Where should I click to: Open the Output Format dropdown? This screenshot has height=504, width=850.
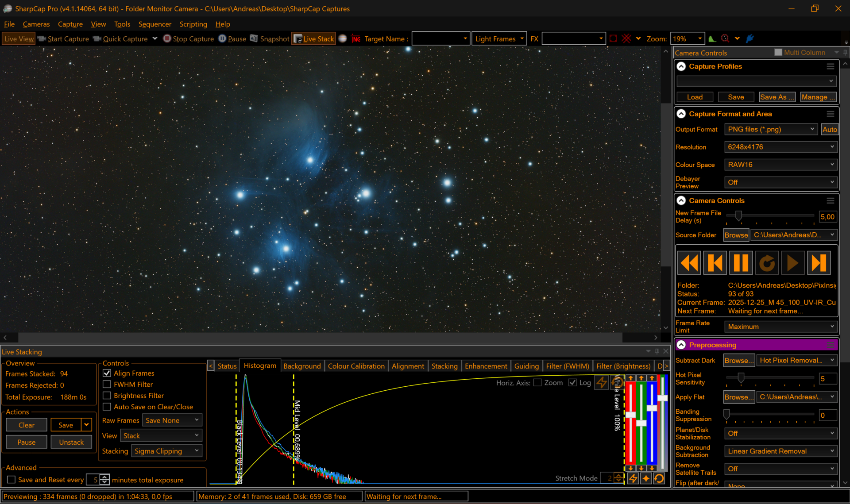coord(771,129)
